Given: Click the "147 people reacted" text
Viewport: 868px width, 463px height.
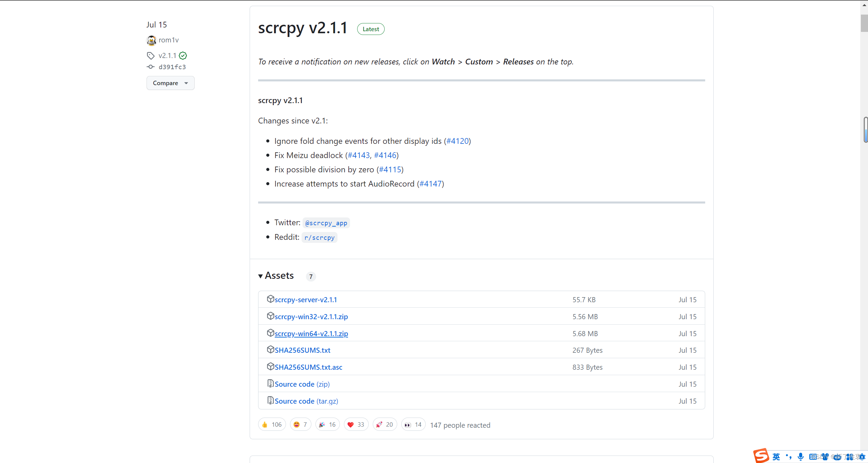Looking at the screenshot, I should 460,425.
